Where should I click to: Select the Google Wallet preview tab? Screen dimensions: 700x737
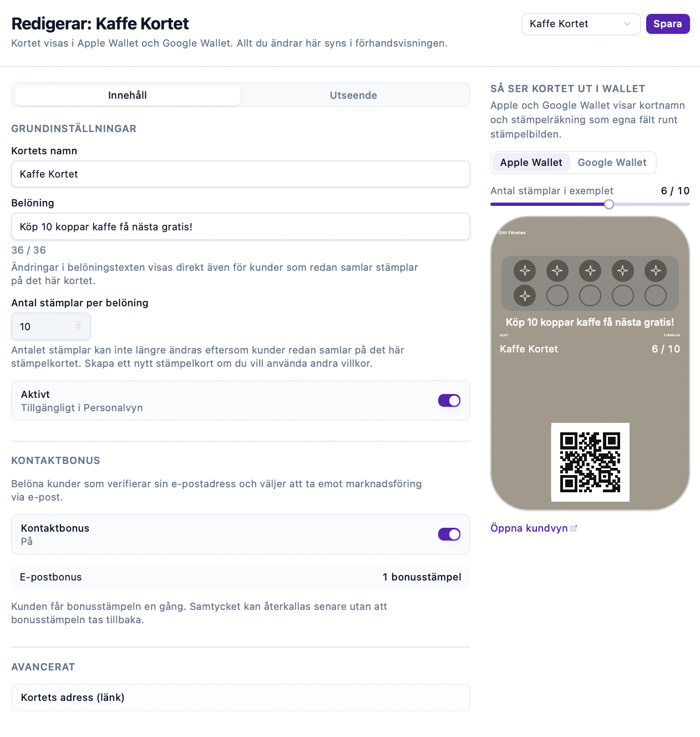pos(612,163)
